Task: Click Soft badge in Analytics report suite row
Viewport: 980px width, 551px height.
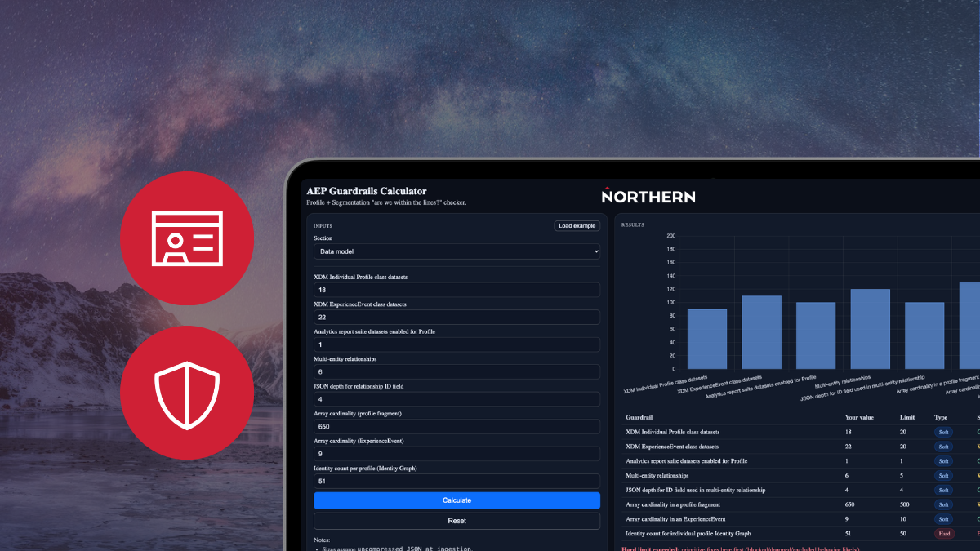Action: [x=944, y=461]
